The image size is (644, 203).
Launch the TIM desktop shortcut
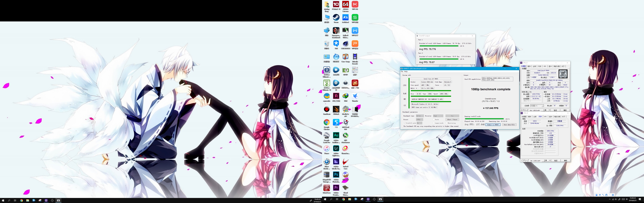pyautogui.click(x=336, y=45)
